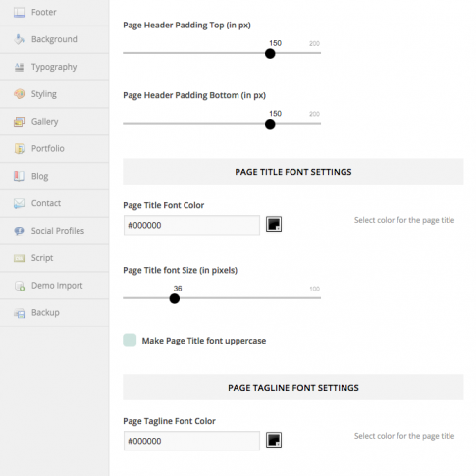Click the Contact envelope icon
Image resolution: width=476 pixels, height=476 pixels.
click(x=19, y=203)
